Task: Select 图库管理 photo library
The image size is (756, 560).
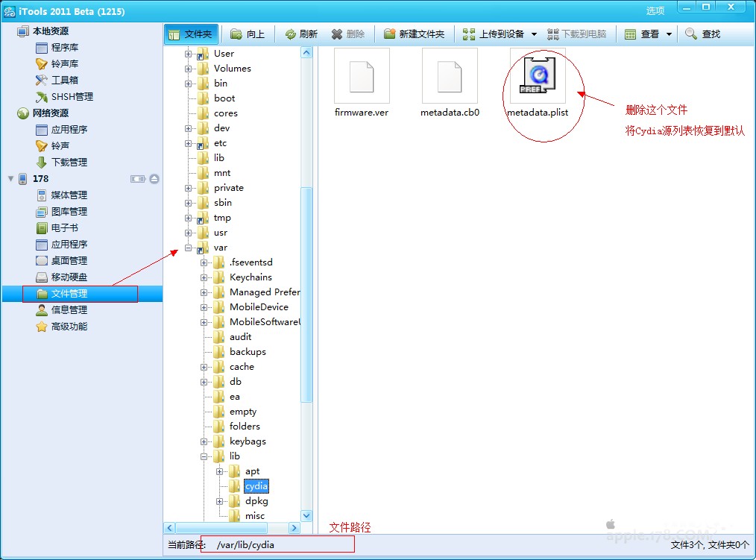Action: (x=69, y=212)
